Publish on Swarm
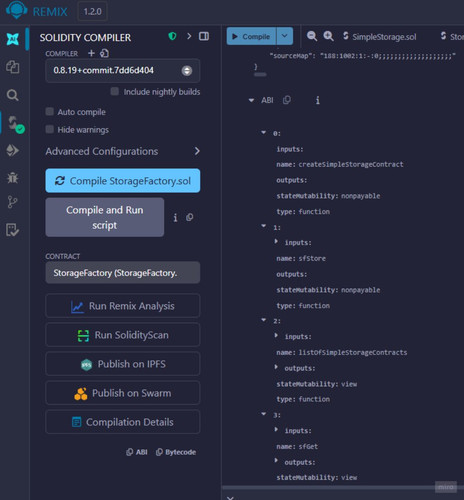The width and height of the screenshot is (464, 500). [x=123, y=393]
